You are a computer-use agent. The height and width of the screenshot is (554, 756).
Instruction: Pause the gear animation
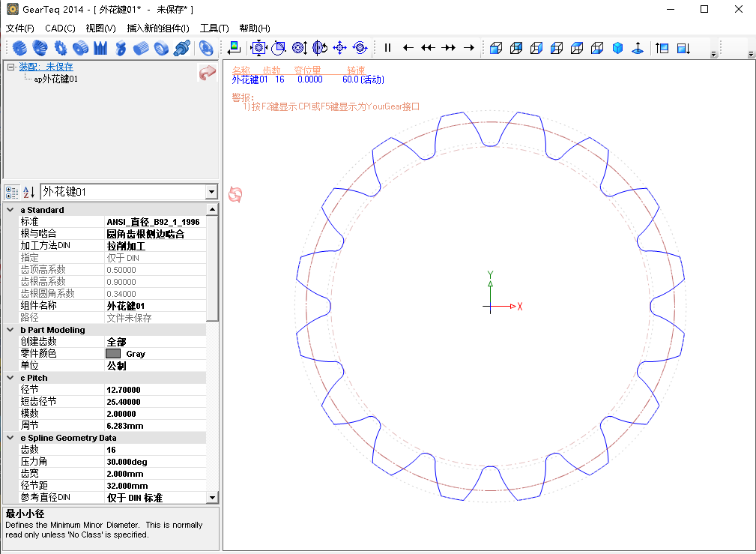[x=388, y=48]
